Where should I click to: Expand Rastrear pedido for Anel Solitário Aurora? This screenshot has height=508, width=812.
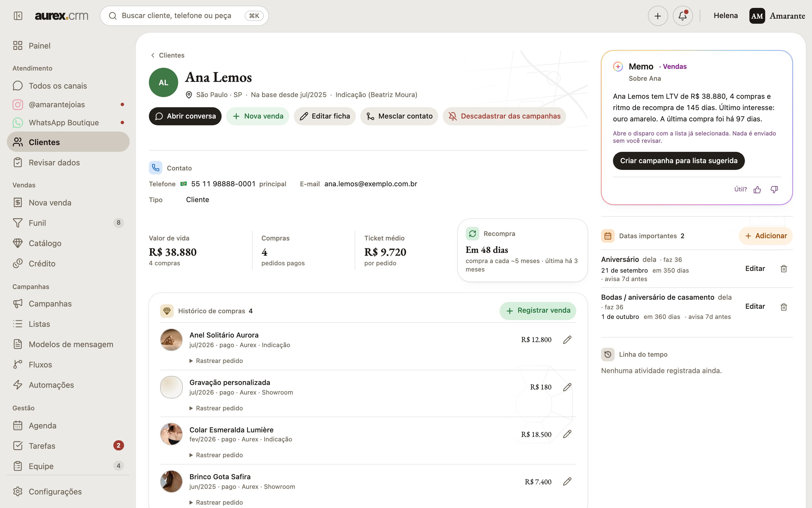pyautogui.click(x=216, y=361)
